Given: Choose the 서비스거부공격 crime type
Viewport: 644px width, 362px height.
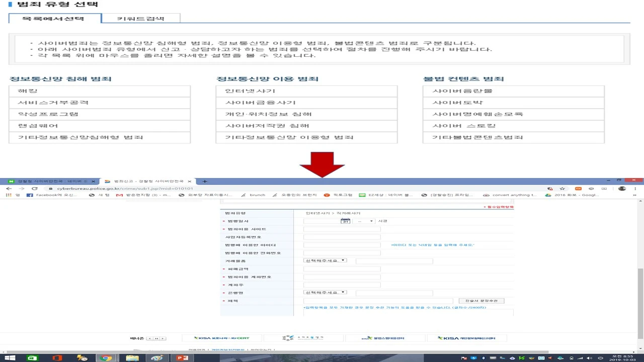Looking at the screenshot, I should [100, 103].
